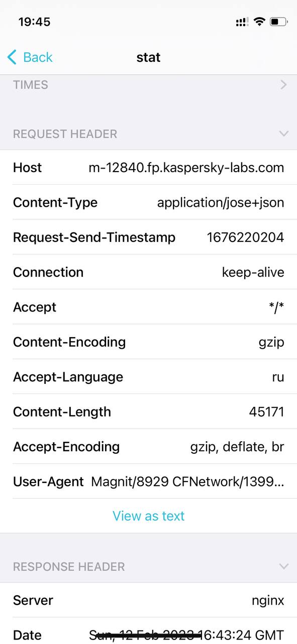Open View as text
Viewport: 297px width, 644px height.
pyautogui.click(x=148, y=516)
